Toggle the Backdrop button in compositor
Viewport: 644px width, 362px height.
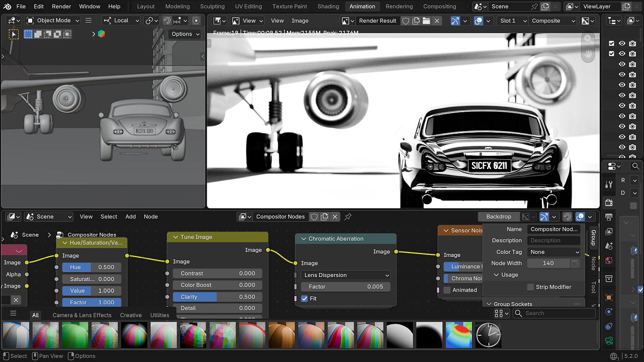coord(499,217)
